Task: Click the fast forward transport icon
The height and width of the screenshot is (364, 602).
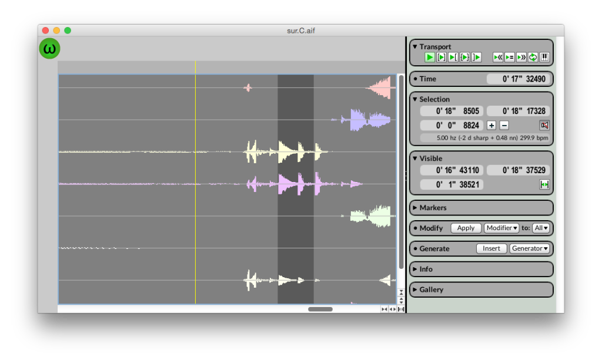Action: 521,57
